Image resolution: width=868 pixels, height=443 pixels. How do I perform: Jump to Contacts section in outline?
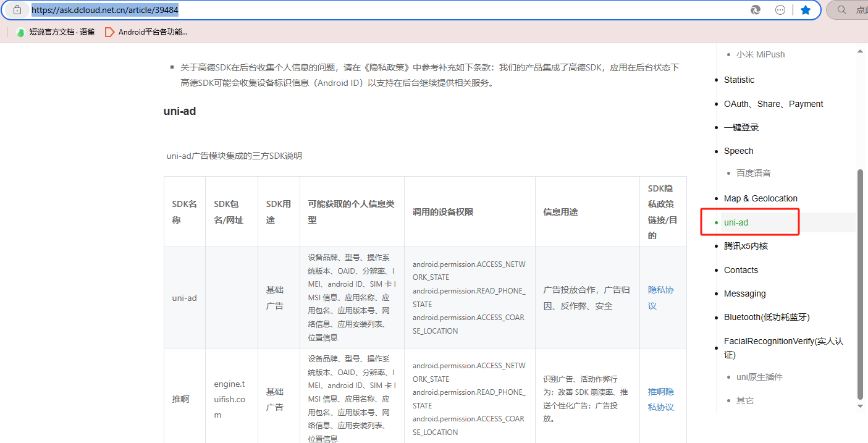pos(741,270)
